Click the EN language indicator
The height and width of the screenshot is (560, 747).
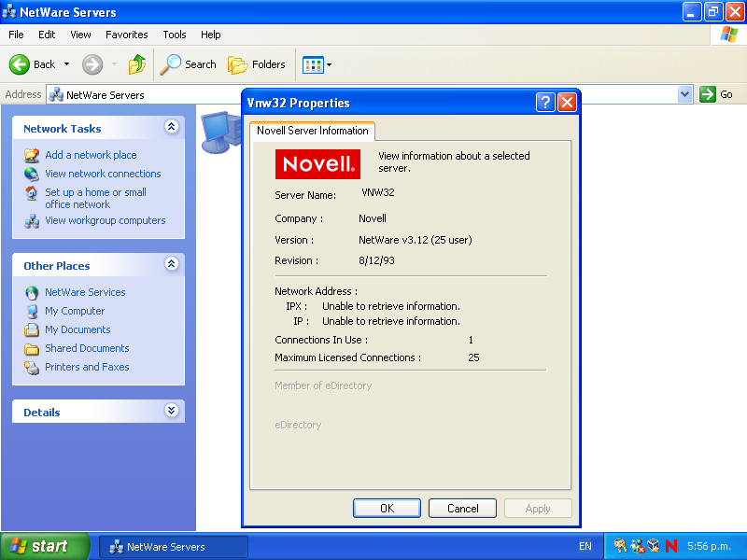[585, 546]
